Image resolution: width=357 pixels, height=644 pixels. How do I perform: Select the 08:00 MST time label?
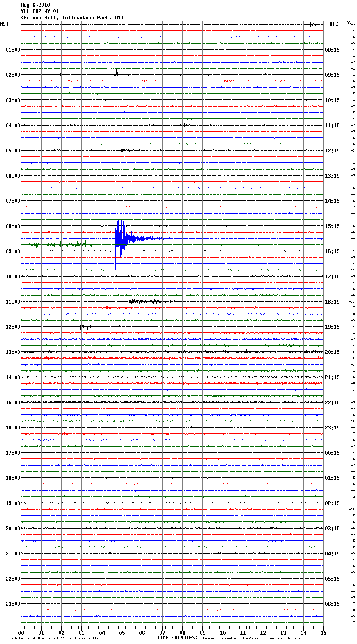coord(13,226)
